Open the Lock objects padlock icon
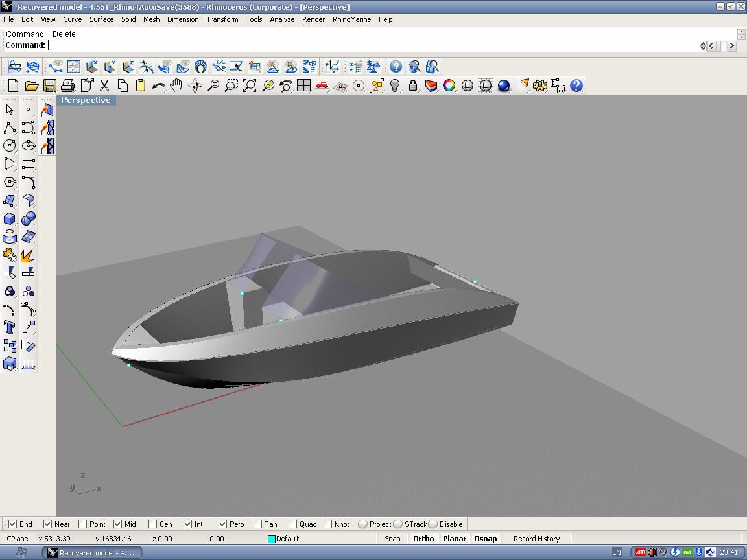Viewport: 747px width, 560px height. [x=413, y=86]
